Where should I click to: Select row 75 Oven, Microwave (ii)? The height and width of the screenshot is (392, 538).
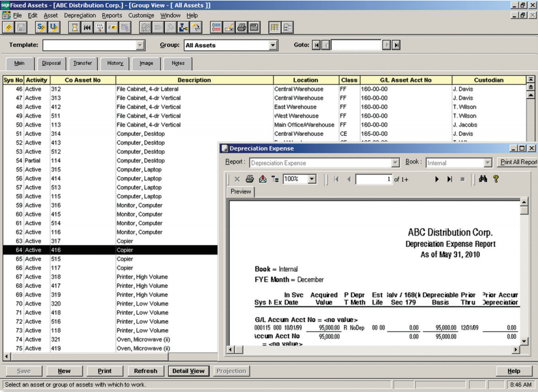(x=110, y=348)
